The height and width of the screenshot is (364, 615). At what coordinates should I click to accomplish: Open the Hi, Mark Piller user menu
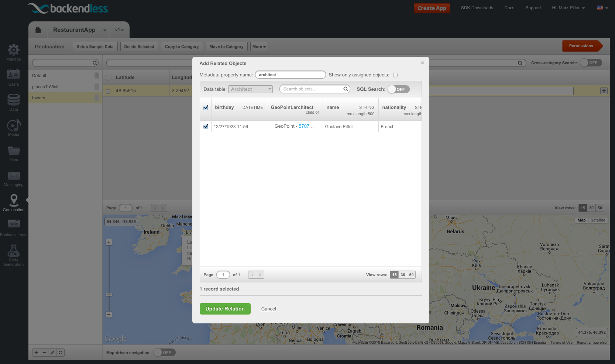click(568, 8)
